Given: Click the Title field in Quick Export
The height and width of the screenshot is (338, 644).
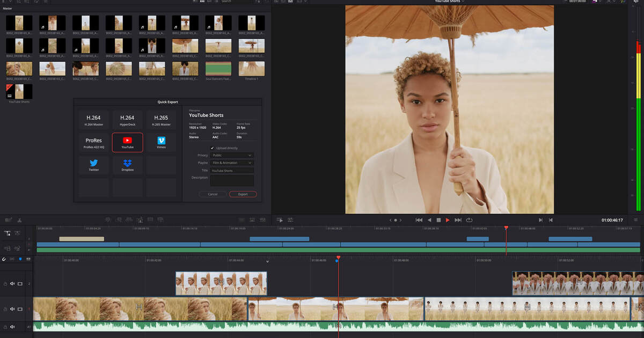Looking at the screenshot, I should pyautogui.click(x=232, y=171).
